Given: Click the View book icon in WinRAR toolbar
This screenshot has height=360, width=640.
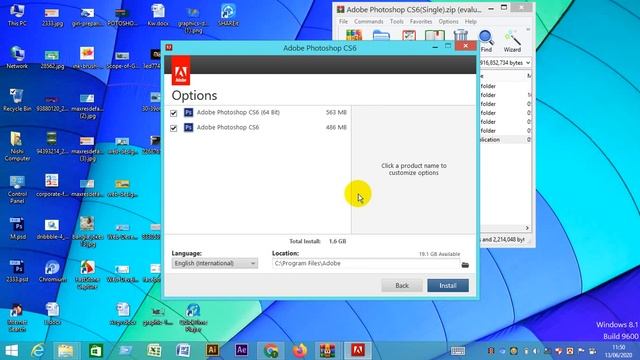Looking at the screenshot, I should (x=435, y=35).
